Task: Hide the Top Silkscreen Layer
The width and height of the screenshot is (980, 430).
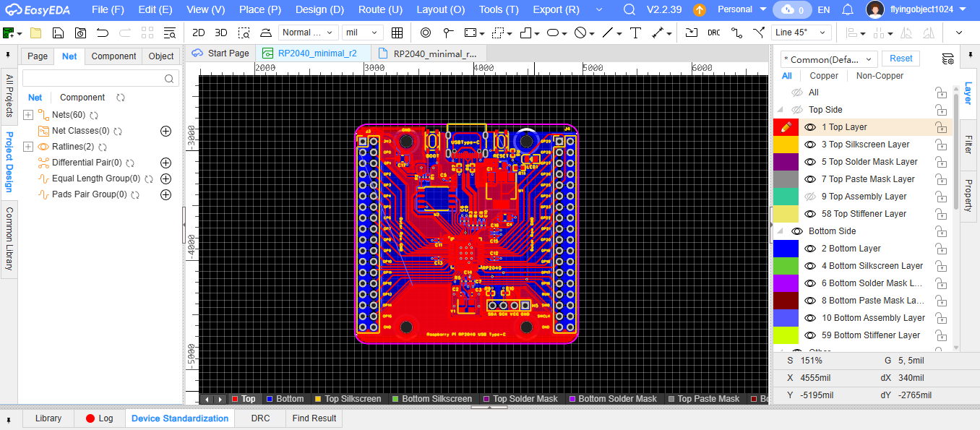Action: point(810,145)
